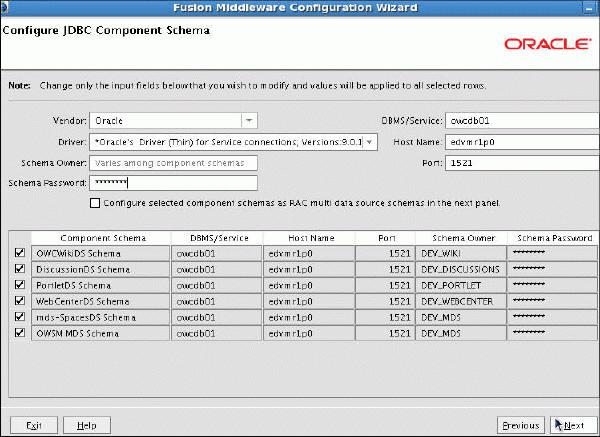Go back with the Previous button
600x437 pixels.
click(x=521, y=426)
